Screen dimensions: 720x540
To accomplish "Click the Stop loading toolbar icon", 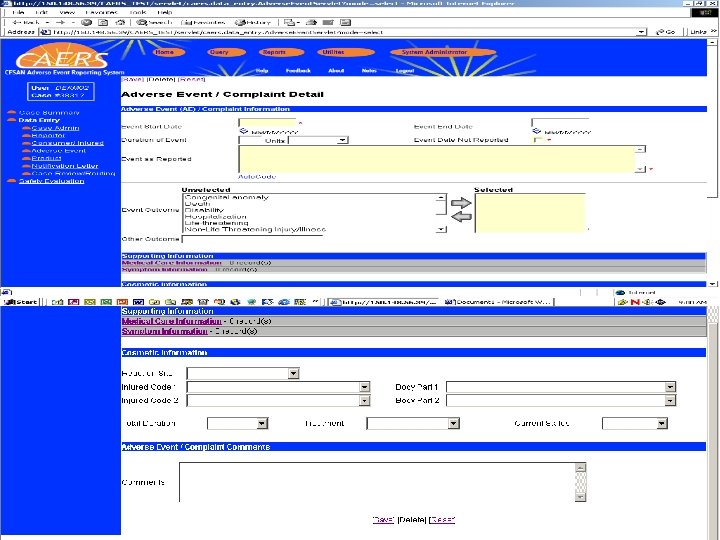I will (x=86, y=22).
